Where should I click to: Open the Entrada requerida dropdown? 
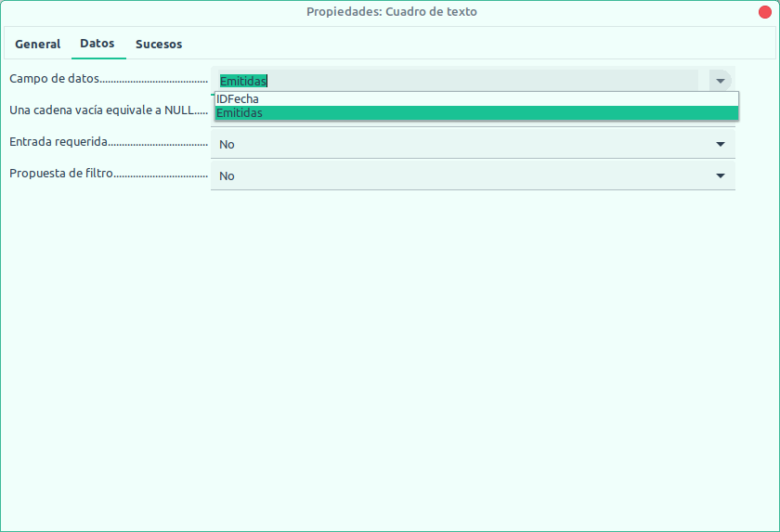click(473, 144)
